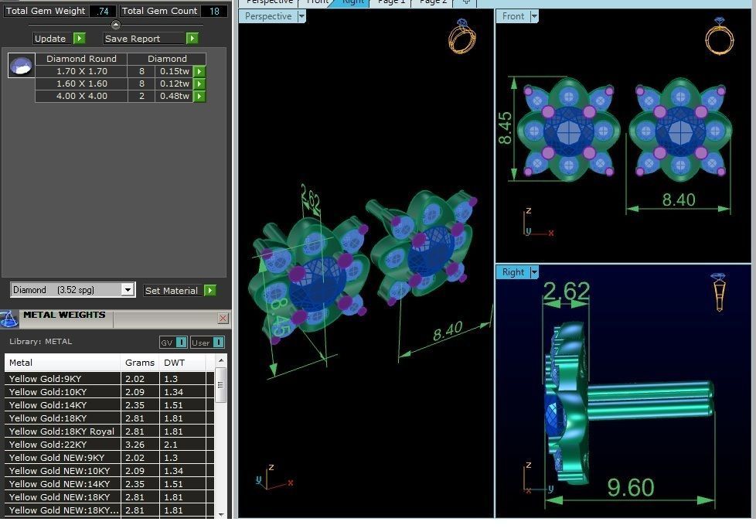Click the Right viewport title label
Image resolution: width=756 pixels, height=532 pixels.
(x=513, y=272)
